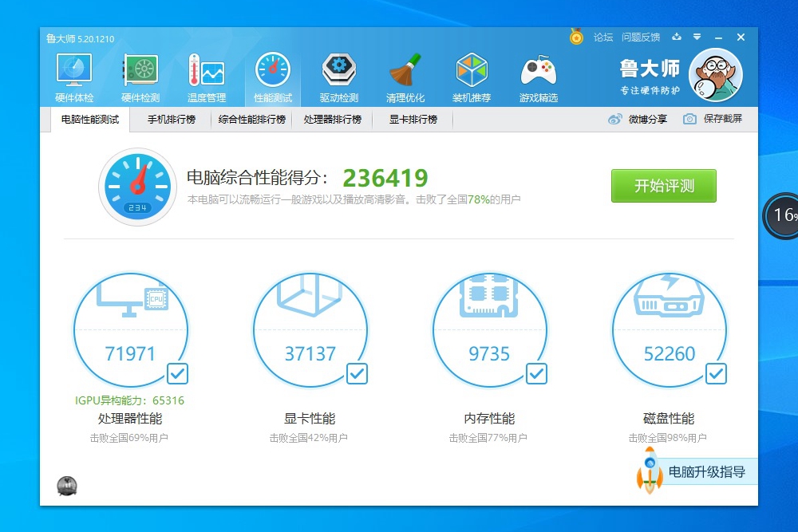This screenshot has width=798, height=532.
Task: Toggle the 磁盘性能 test checkbox
Action: click(x=717, y=374)
